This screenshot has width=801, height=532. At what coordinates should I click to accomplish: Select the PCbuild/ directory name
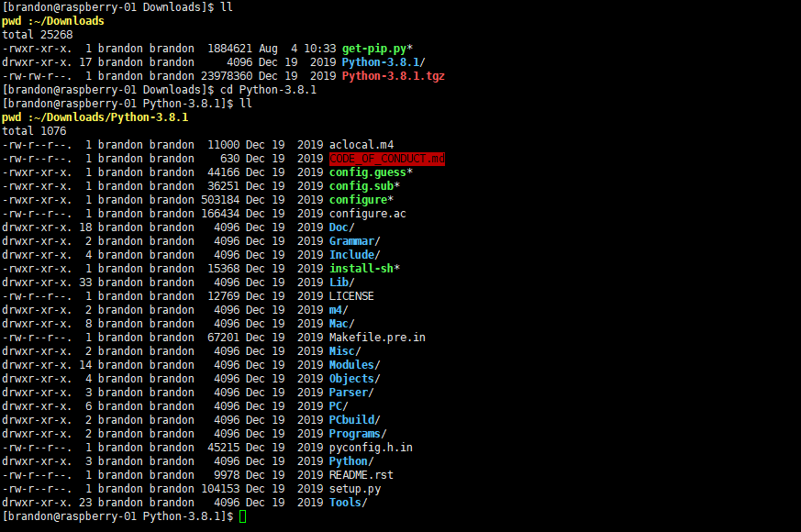pos(354,421)
